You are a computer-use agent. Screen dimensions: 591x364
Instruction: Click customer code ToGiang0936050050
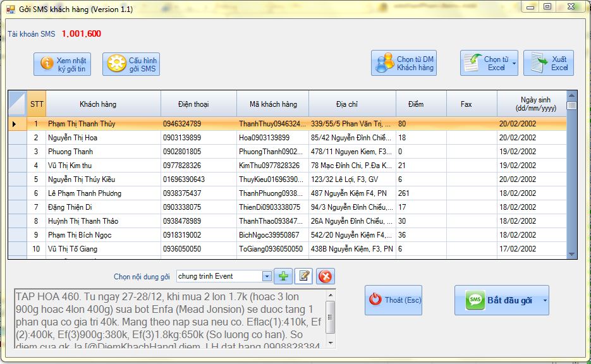coord(271,249)
